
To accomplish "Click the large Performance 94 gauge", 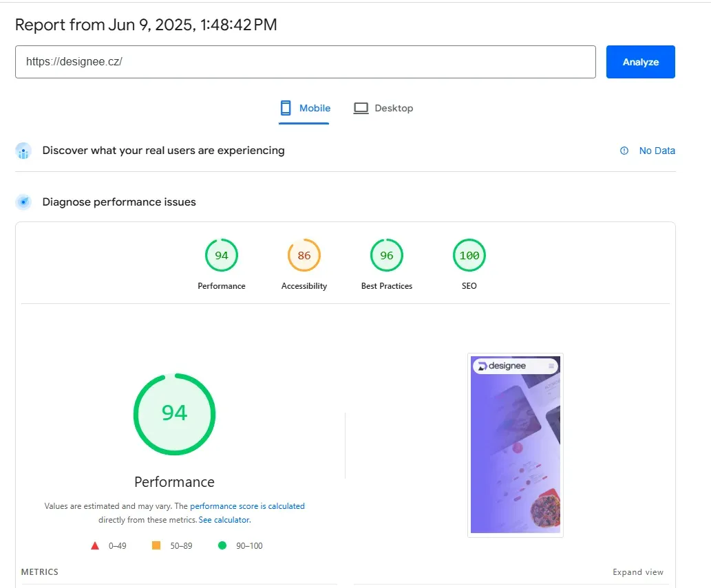I will point(175,414).
